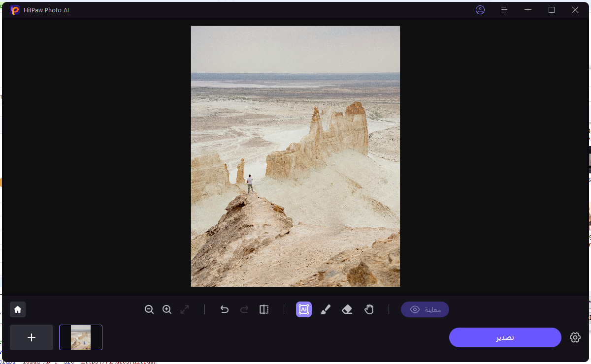Pick the Eraser tool

pos(347,309)
